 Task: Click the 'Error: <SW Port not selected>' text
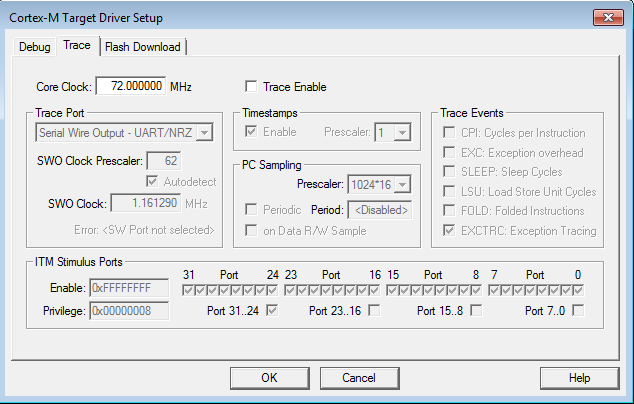(144, 230)
